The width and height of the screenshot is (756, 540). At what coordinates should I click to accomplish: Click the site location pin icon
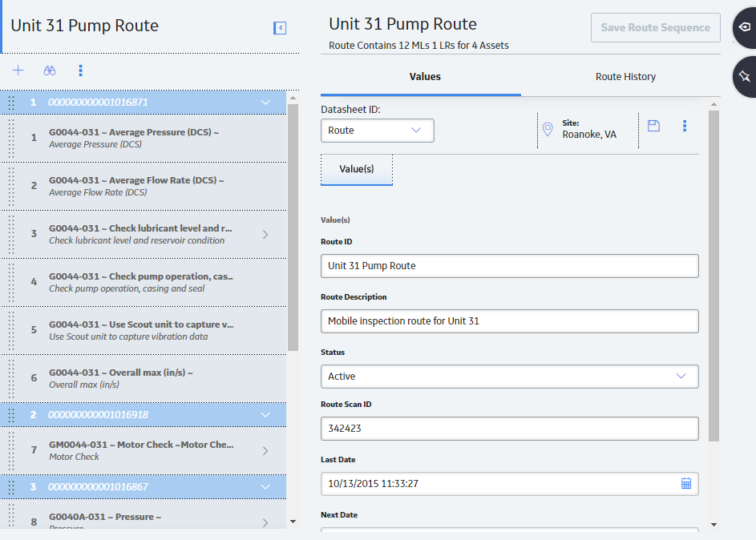point(548,129)
